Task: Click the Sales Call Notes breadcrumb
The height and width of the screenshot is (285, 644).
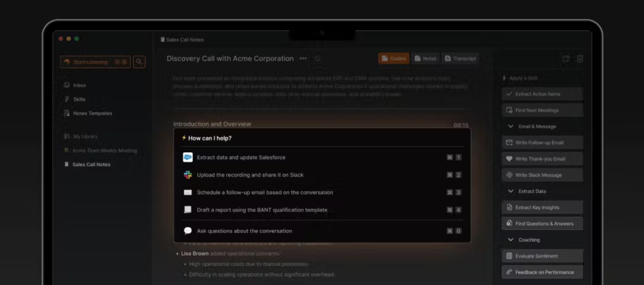Action: 185,40
